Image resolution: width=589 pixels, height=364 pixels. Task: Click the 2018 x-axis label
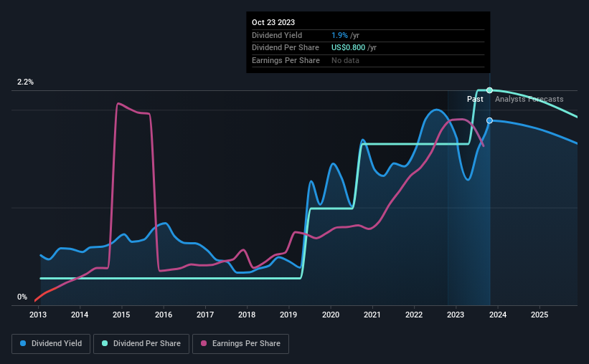pyautogui.click(x=247, y=315)
